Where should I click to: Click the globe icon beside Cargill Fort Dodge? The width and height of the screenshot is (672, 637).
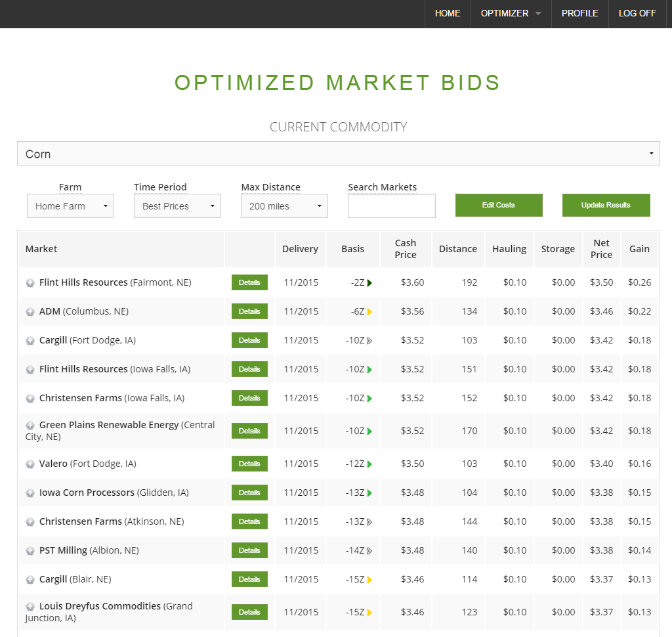pos(30,341)
